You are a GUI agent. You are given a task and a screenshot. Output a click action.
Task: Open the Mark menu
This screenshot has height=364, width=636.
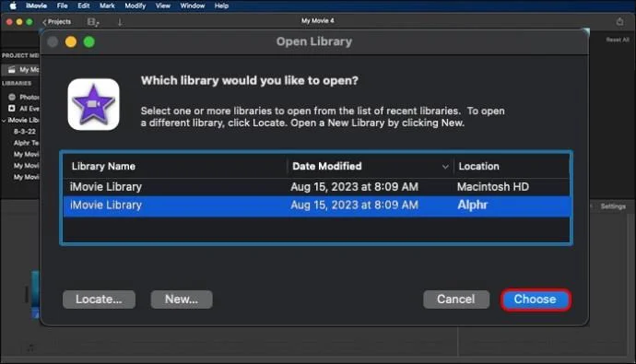tap(107, 6)
